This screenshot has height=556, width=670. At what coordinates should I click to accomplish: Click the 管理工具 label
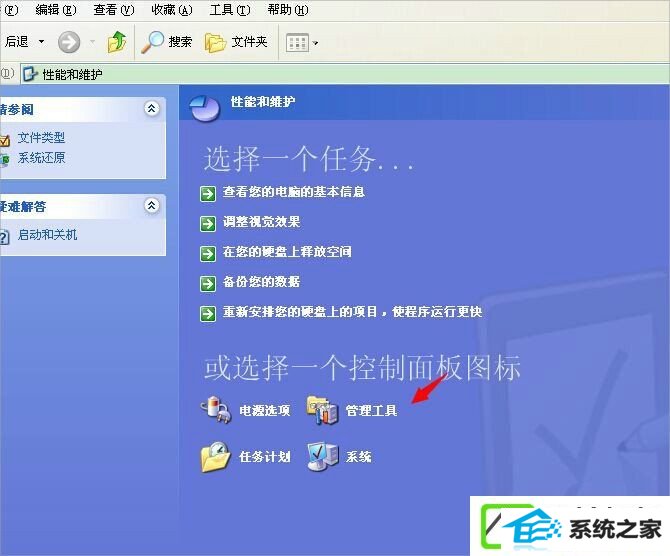point(371,411)
